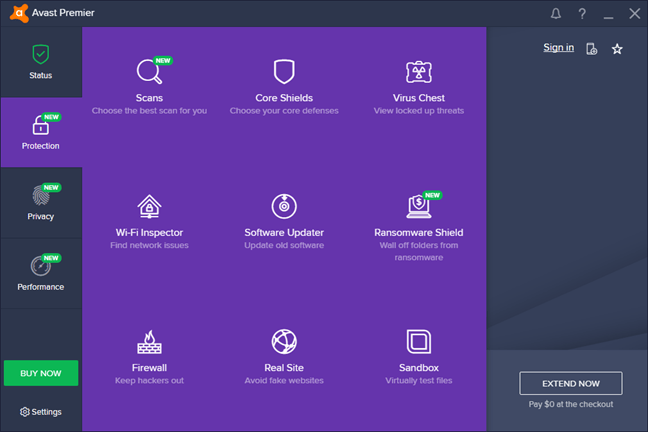
Task: Open the Core Shields icon
Action: tap(284, 72)
